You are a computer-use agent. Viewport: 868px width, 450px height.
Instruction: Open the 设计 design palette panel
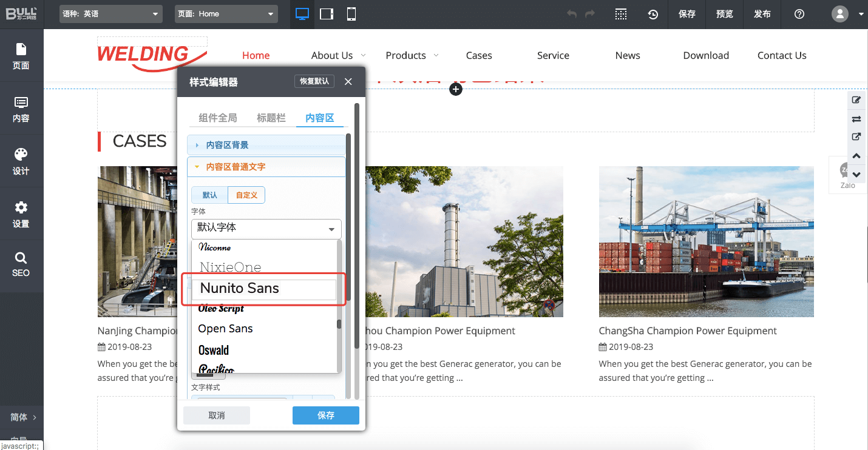coord(21,161)
